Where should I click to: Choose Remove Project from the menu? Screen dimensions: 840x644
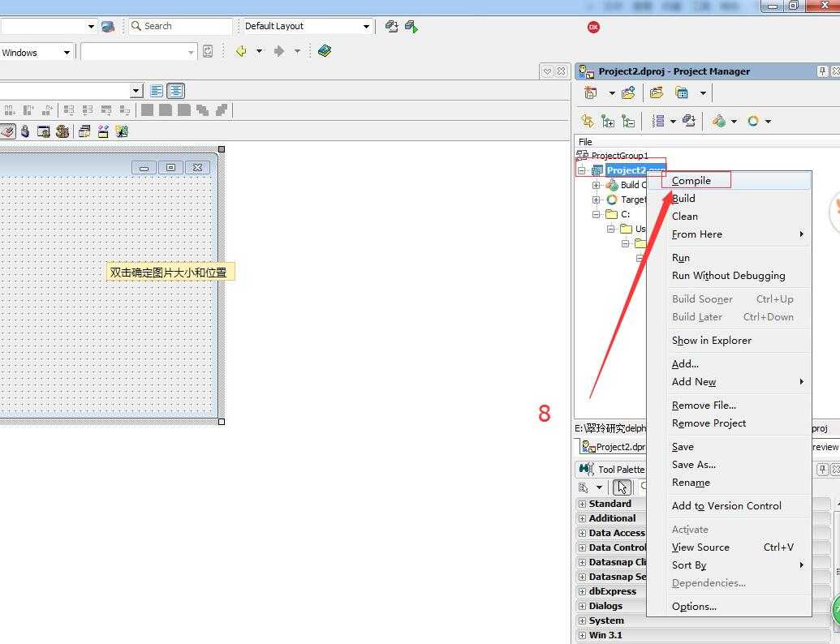click(729, 423)
